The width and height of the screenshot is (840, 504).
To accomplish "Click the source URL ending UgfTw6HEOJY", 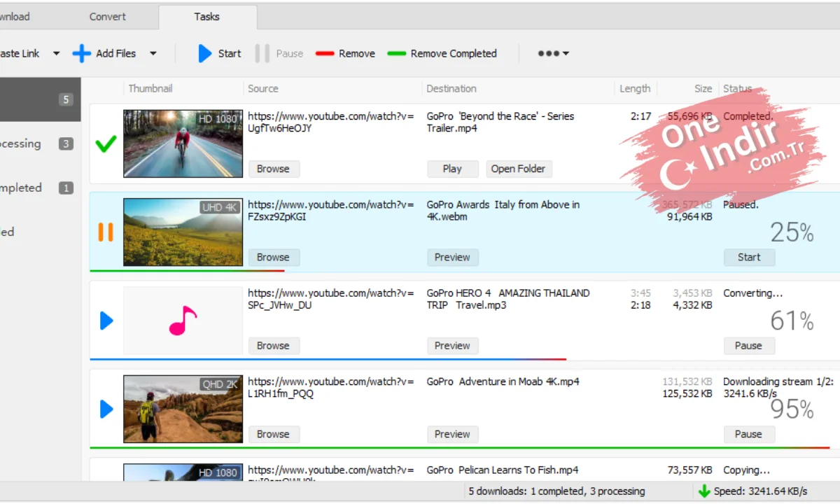I will (x=331, y=122).
